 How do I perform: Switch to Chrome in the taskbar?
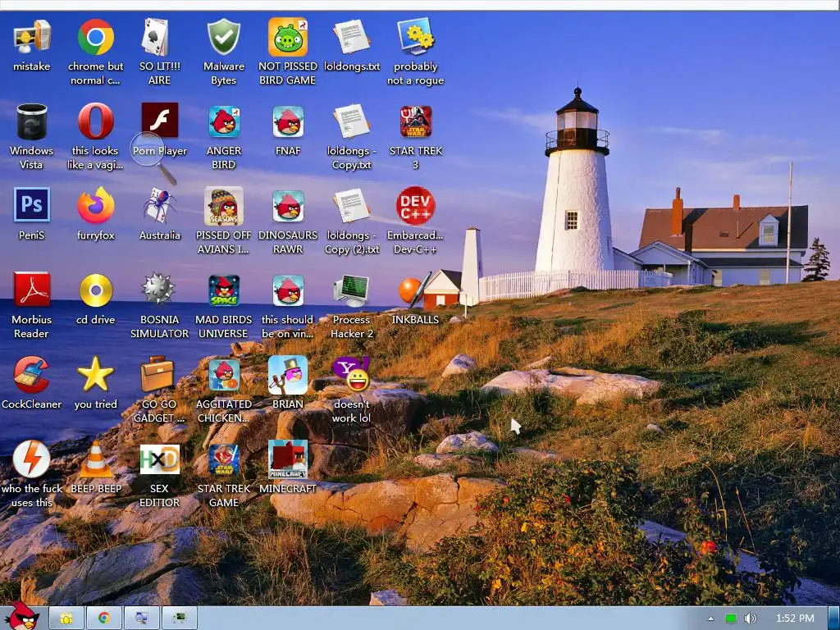point(104,619)
